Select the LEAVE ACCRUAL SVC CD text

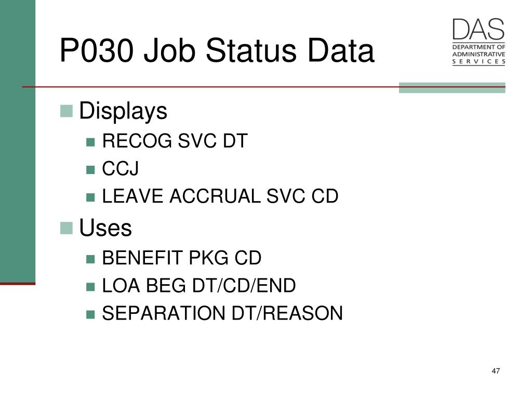(x=220, y=196)
